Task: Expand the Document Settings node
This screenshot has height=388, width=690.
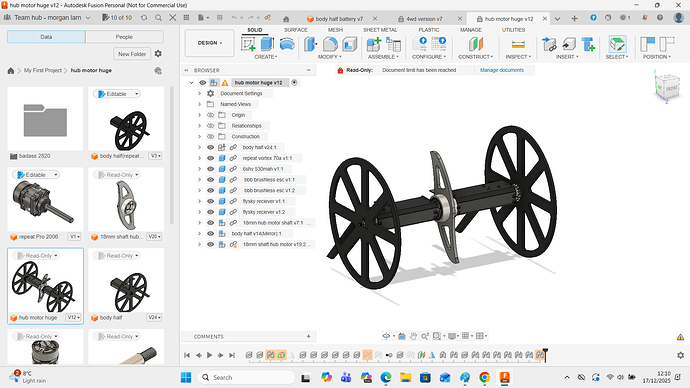Action: 199,93
